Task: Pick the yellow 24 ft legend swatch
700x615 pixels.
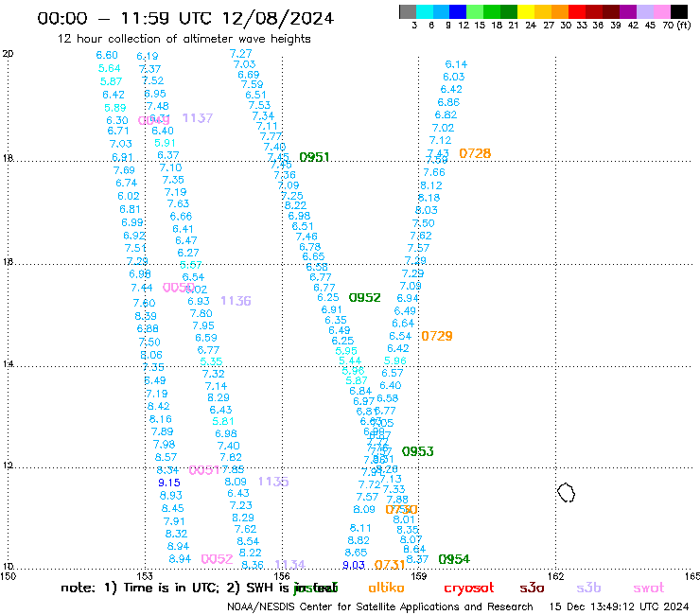Action: (526, 11)
